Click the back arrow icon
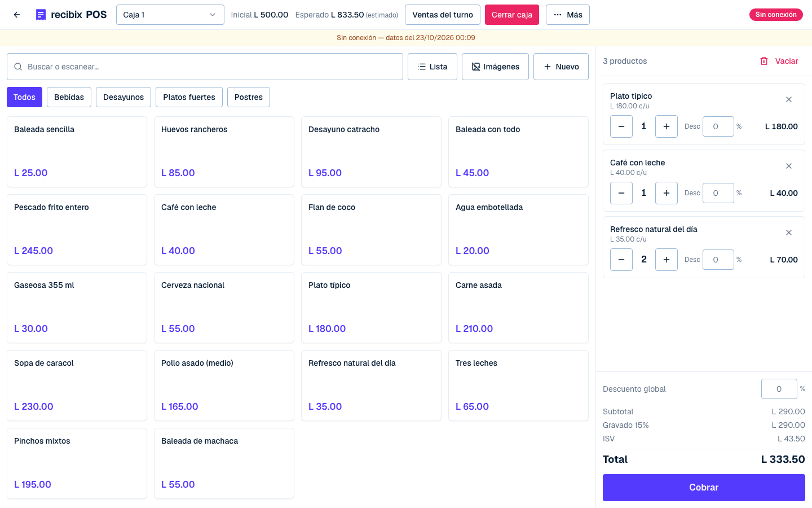This screenshot has width=812, height=508. point(17,15)
